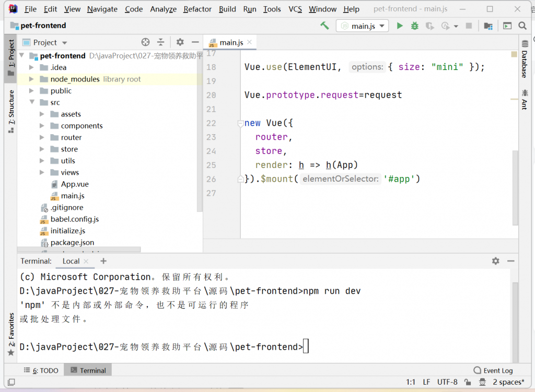Open Search Everywhere magnifier icon
535x392 pixels.
click(522, 26)
